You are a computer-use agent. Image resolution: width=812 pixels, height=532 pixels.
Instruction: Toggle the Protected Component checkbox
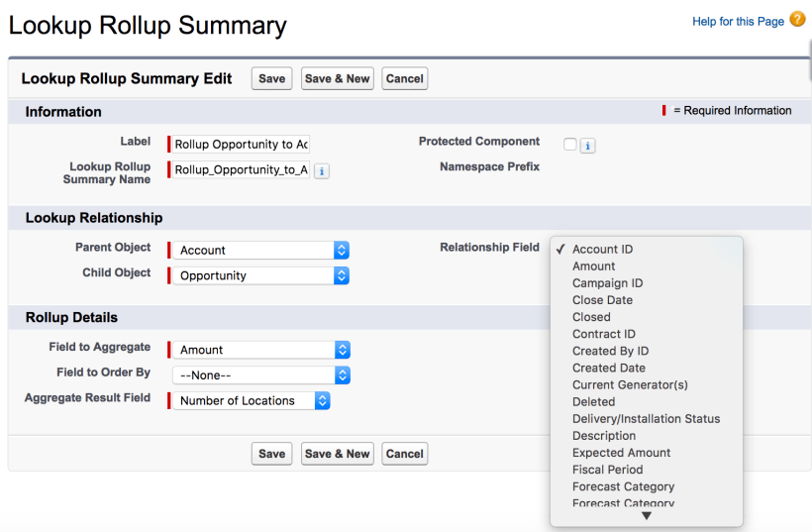(569, 145)
